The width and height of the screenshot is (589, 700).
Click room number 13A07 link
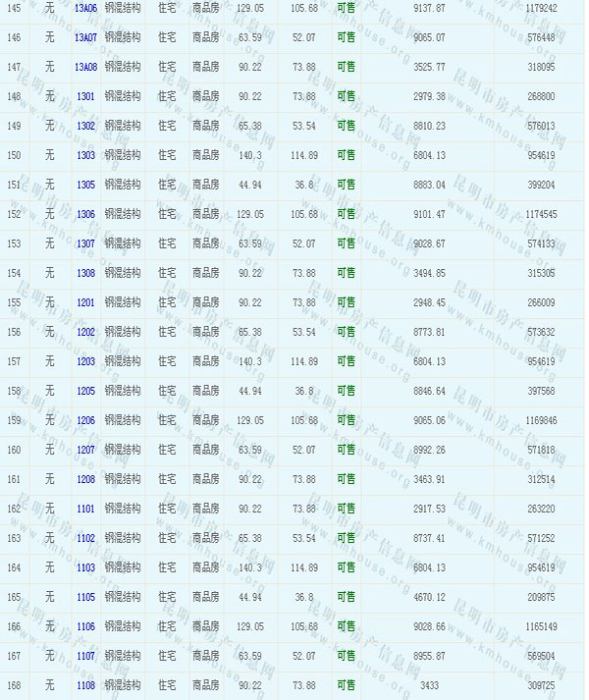[85, 37]
